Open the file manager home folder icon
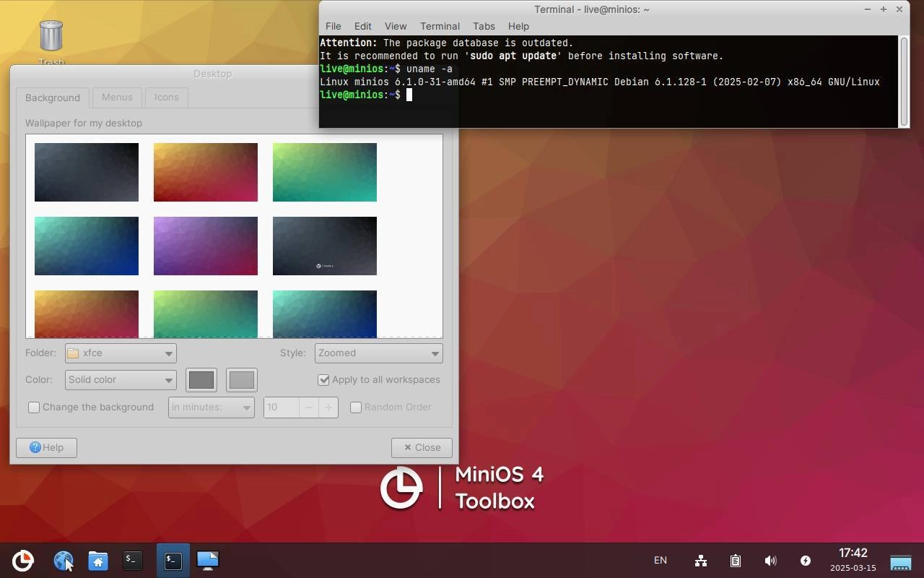The height and width of the screenshot is (578, 924). [98, 561]
